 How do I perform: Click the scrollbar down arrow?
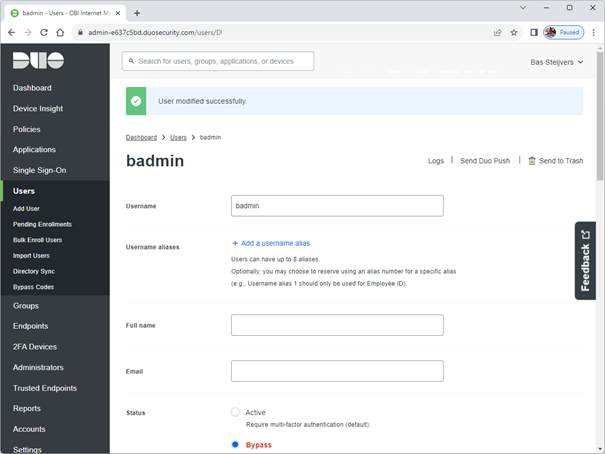point(600,449)
